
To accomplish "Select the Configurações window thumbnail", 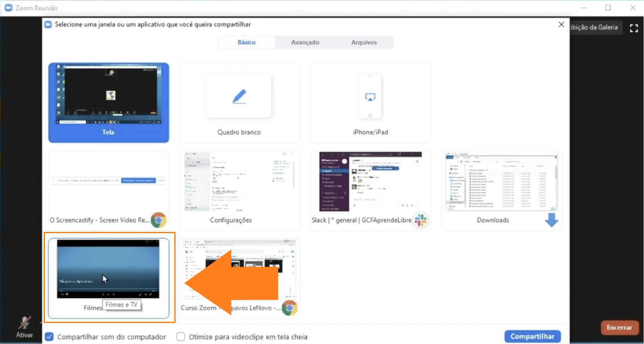I will coord(239,190).
